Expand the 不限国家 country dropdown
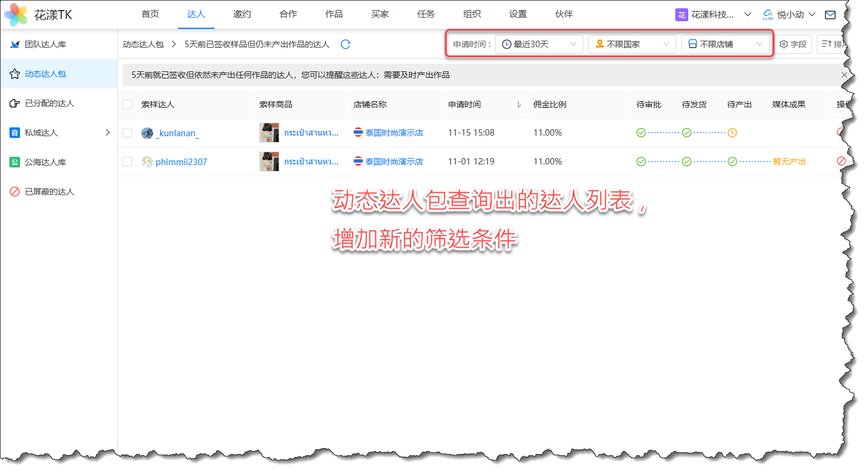Image resolution: width=868 pixels, height=474 pixels. pos(632,44)
